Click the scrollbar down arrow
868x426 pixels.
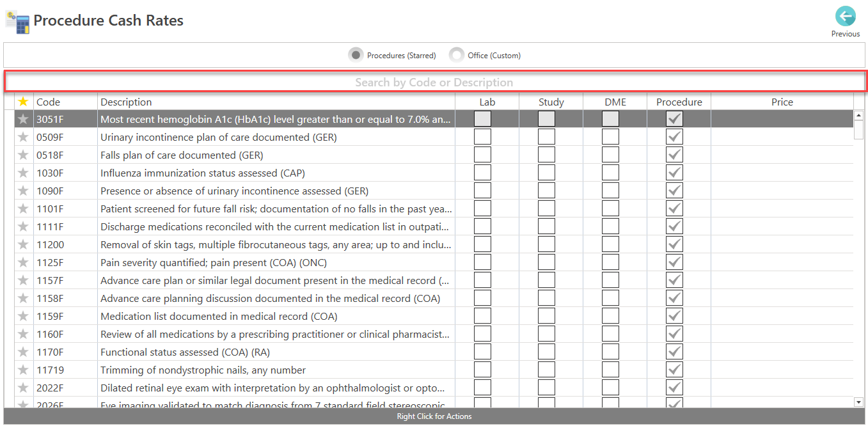859,402
